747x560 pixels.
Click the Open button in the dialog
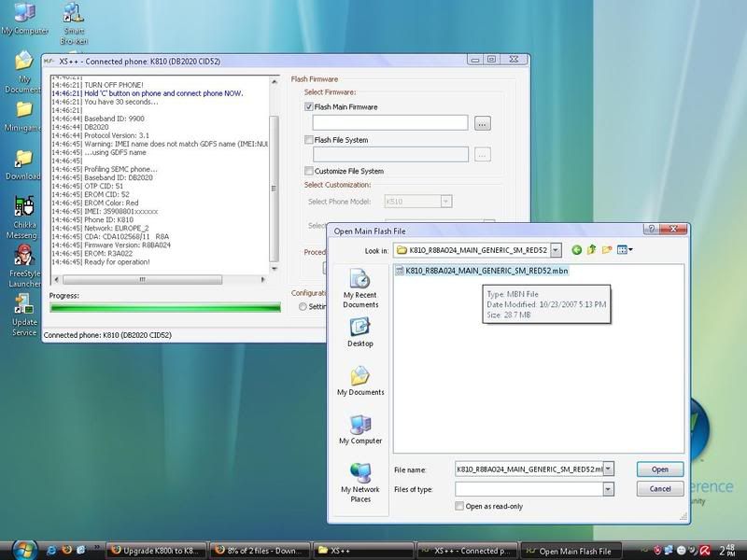660,469
